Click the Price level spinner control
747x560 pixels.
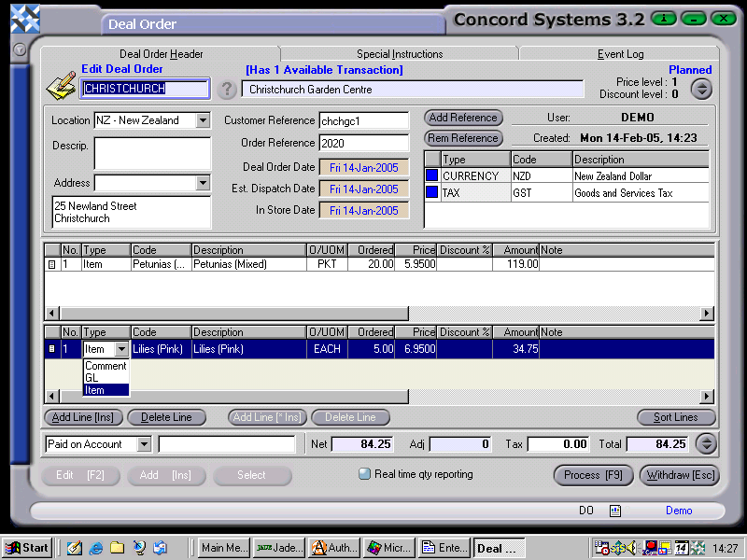701,88
